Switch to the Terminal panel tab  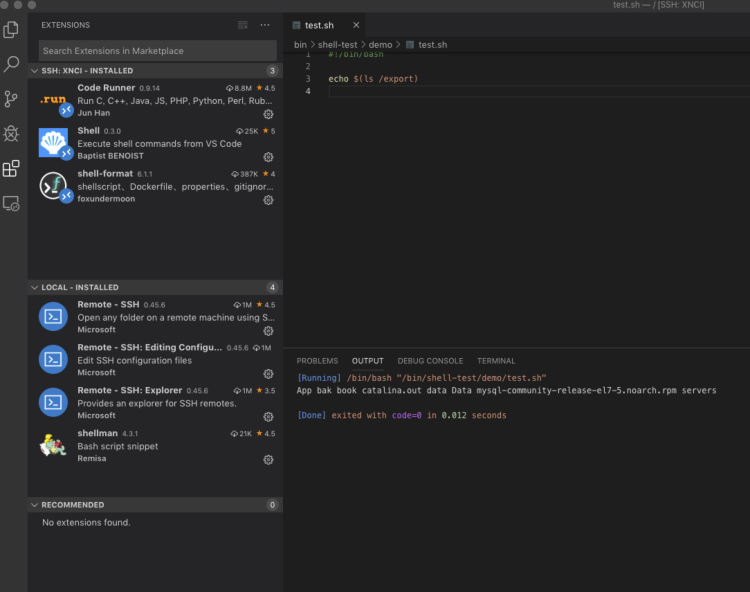click(496, 361)
